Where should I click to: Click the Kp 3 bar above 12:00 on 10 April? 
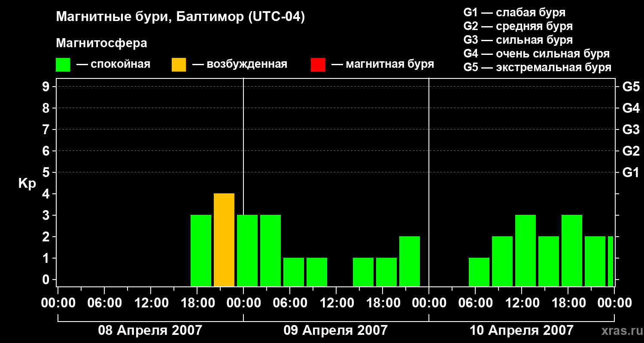pos(526,250)
